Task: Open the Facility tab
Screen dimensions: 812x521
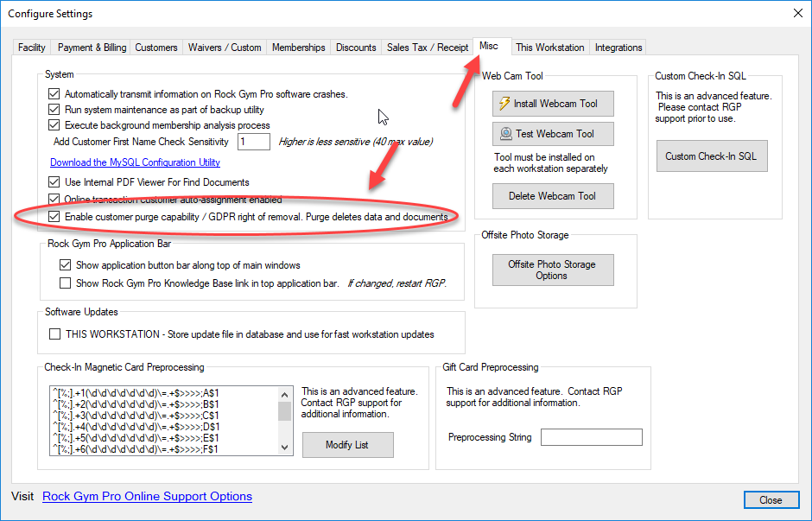Action: click(32, 48)
